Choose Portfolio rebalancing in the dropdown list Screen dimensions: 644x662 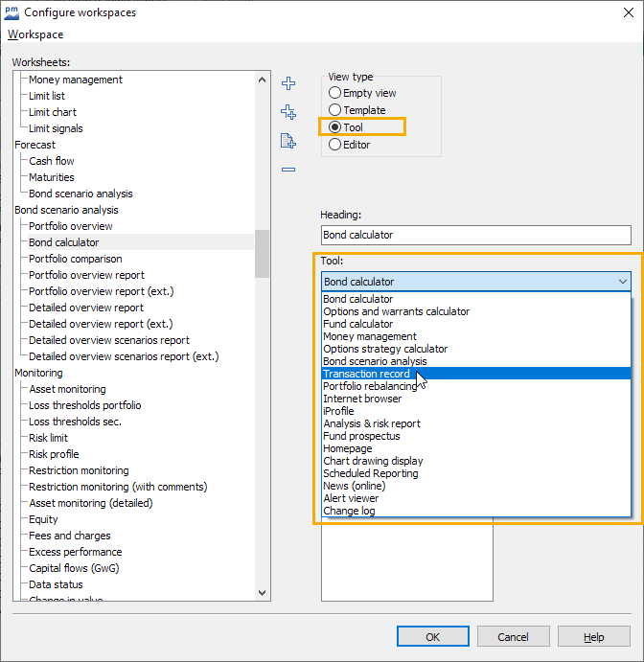[370, 386]
